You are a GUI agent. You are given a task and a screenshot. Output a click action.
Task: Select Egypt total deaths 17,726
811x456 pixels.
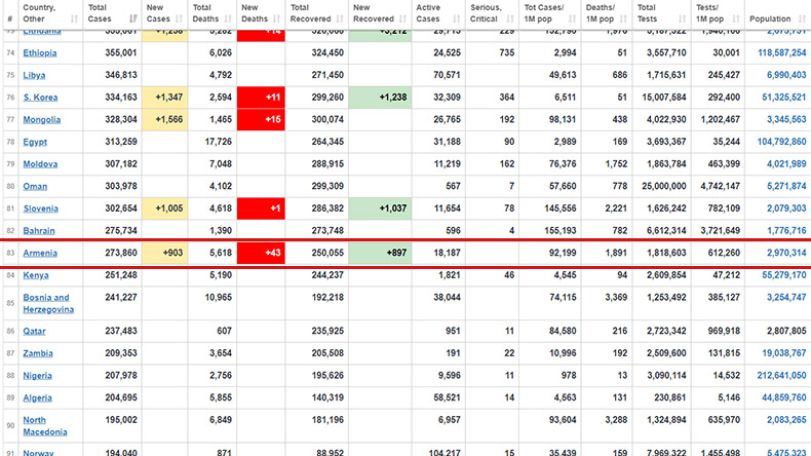tap(218, 142)
